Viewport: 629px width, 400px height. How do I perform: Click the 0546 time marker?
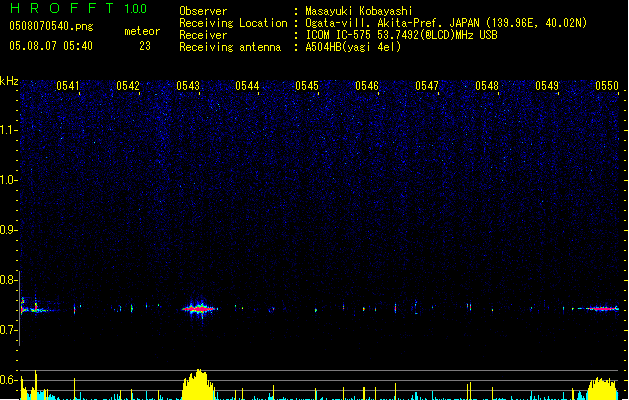(367, 86)
